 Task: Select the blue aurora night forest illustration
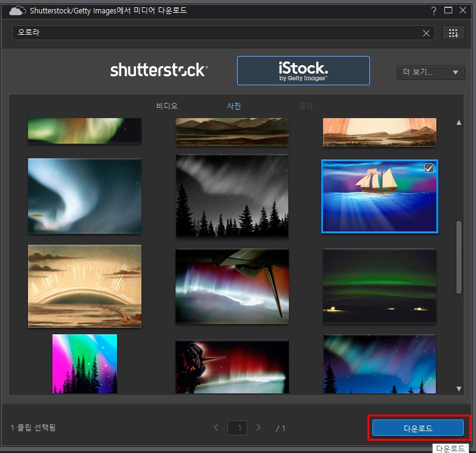coord(380,364)
